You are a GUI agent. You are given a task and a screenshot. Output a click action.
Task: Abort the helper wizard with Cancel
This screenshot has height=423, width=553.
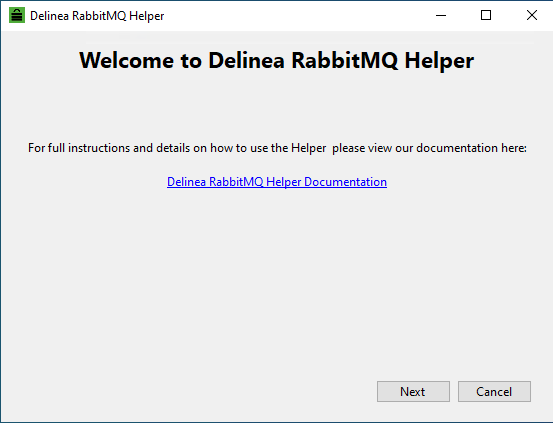(494, 392)
